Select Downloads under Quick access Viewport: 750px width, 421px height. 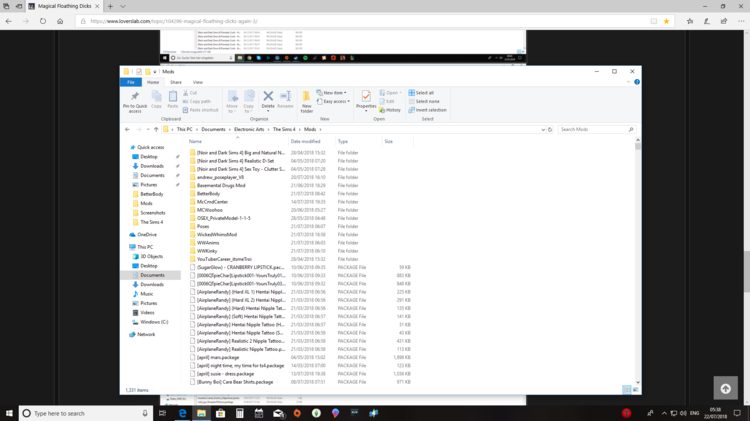coord(152,166)
